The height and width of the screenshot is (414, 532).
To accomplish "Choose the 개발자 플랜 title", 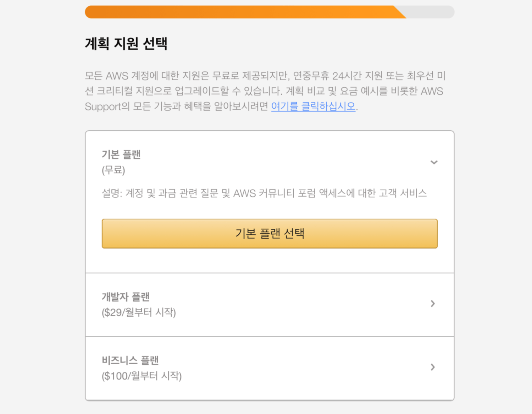I will 126,297.
